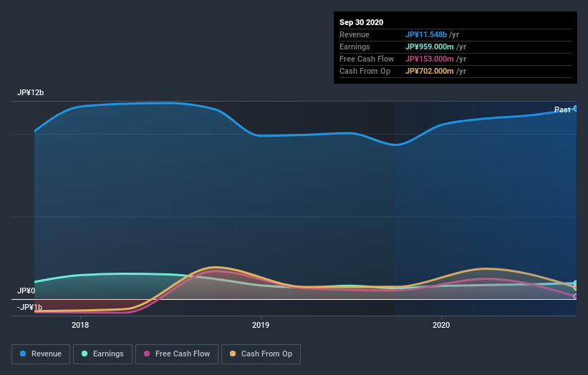Click the 2018 x-axis label
Viewport: 588px width, 375px height.
80,325
